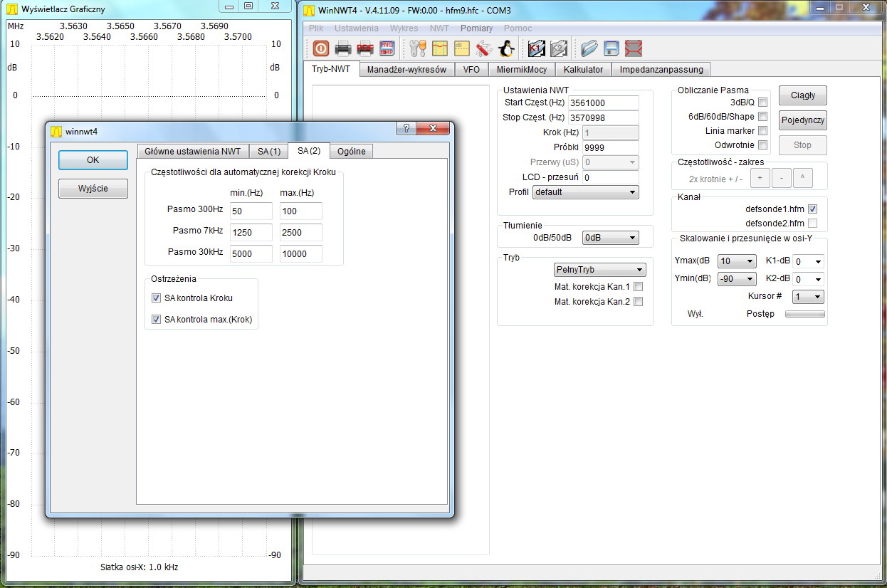Click the open folder icon in toolbar
The width and height of the screenshot is (887, 588).
point(589,48)
